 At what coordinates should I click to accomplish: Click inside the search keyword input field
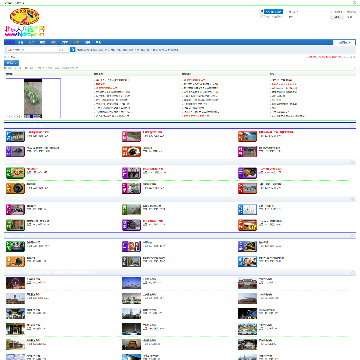coord(32,50)
